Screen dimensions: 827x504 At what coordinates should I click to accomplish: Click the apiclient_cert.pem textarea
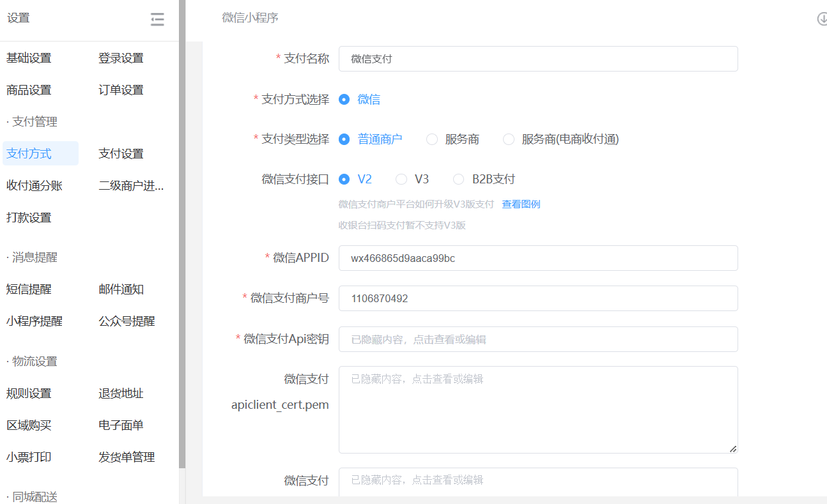[538, 410]
